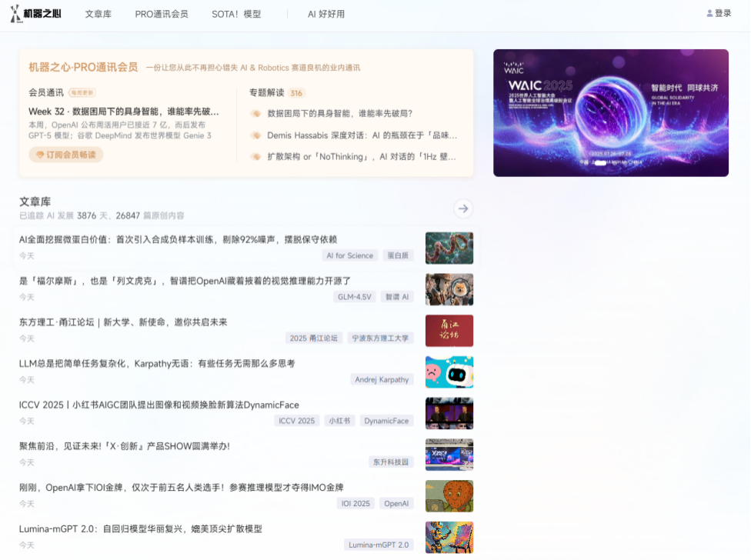Click the 专题解读 label

pos(267,93)
